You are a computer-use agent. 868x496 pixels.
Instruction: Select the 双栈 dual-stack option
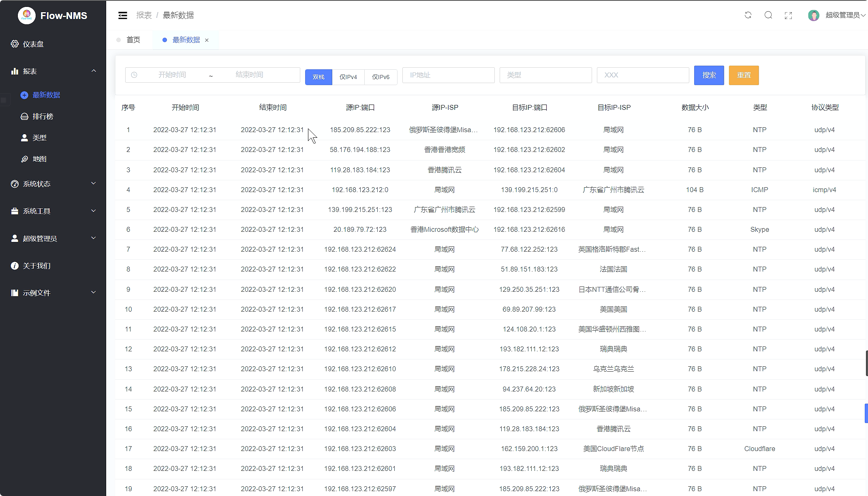pos(319,77)
